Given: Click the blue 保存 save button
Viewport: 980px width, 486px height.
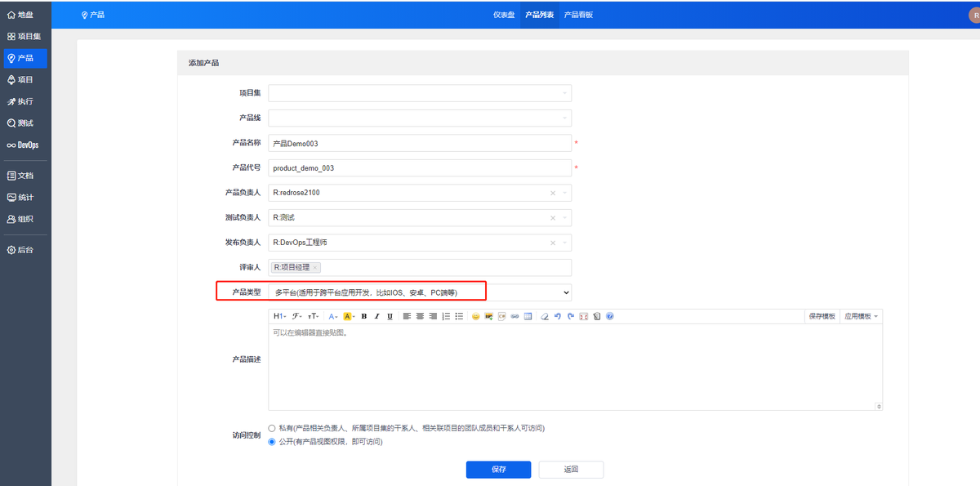Looking at the screenshot, I should (x=499, y=470).
